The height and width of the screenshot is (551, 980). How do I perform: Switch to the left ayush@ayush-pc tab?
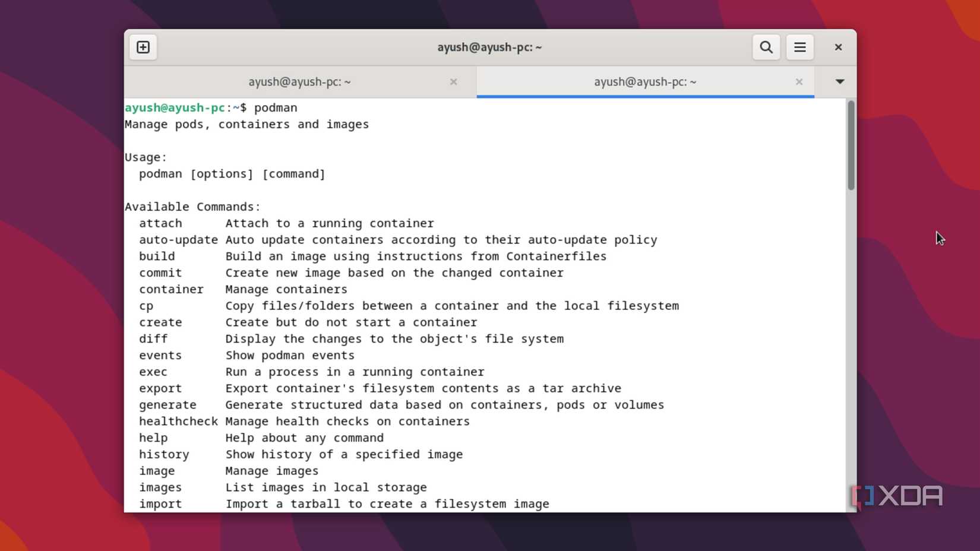click(x=299, y=82)
